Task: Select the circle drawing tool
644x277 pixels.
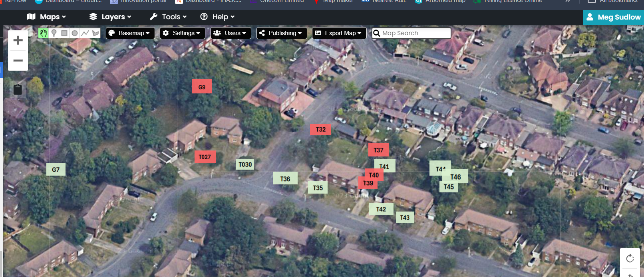Action: [75, 33]
